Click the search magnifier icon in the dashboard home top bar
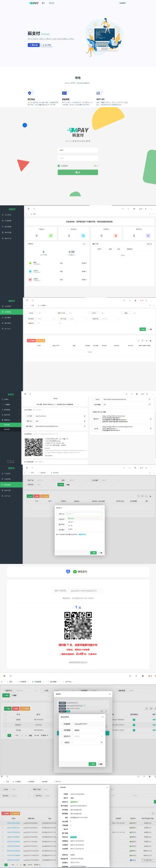 (x=123, y=209)
